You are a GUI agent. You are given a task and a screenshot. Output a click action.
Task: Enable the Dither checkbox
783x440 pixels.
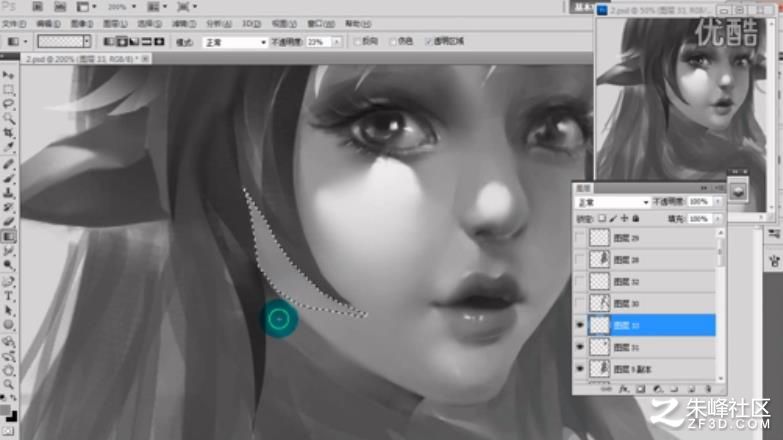[393, 42]
